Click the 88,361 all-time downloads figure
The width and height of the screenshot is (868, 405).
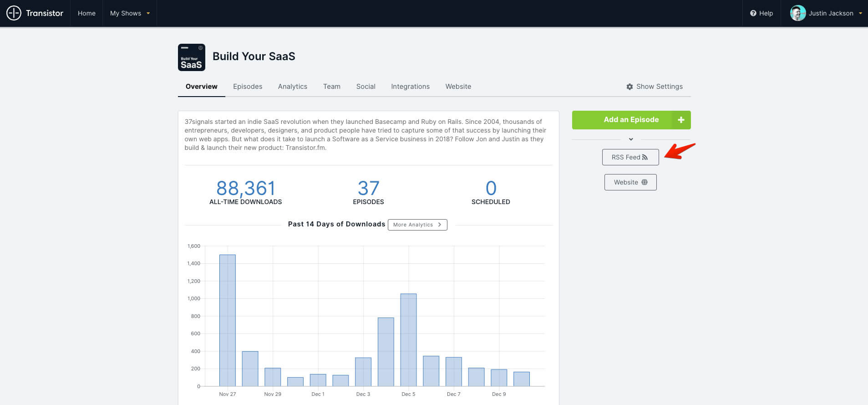coord(245,188)
